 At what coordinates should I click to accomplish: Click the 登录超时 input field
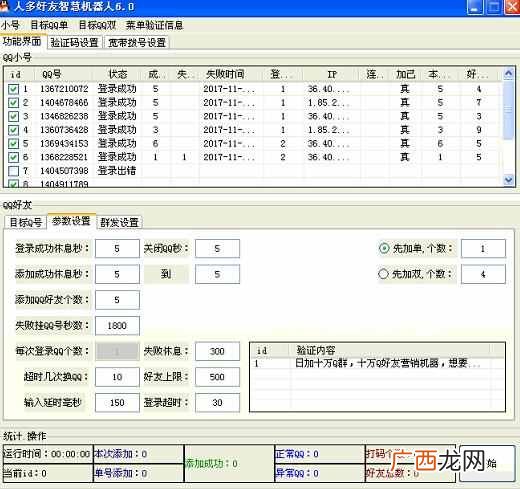217,403
